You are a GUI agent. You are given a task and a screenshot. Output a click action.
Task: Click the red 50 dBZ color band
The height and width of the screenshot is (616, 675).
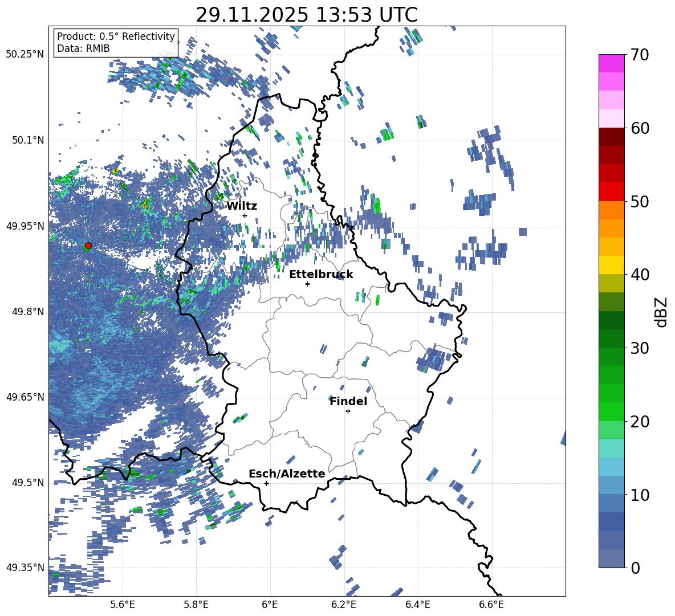[x=611, y=192]
